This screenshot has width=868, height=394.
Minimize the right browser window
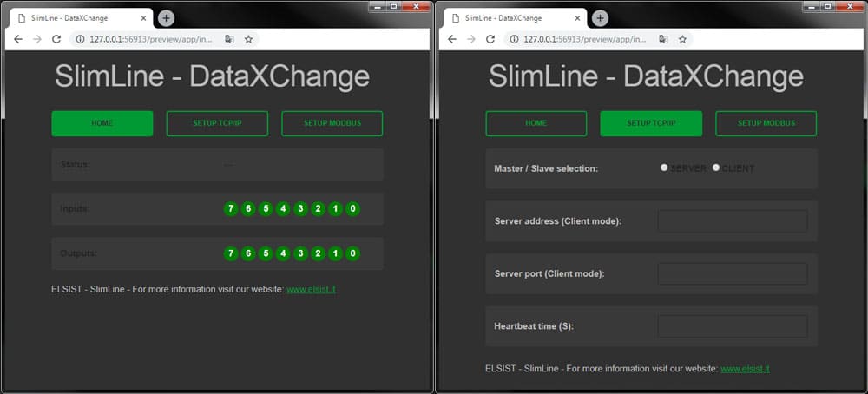[812, 6]
